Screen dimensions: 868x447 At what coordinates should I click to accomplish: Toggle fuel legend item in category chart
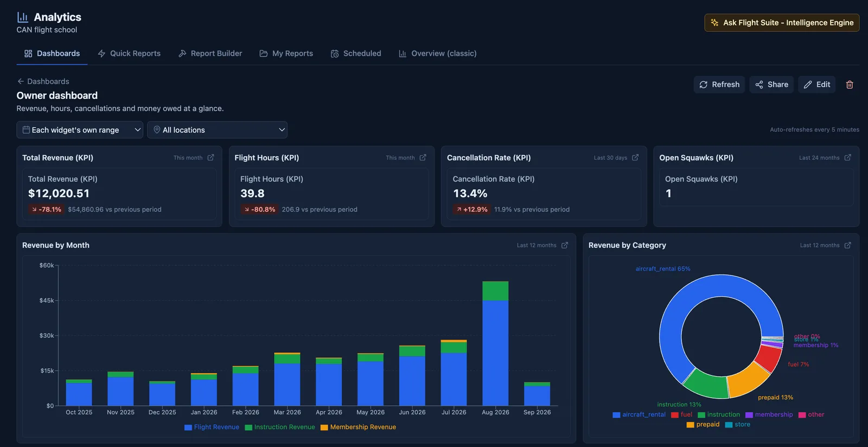coord(682,414)
